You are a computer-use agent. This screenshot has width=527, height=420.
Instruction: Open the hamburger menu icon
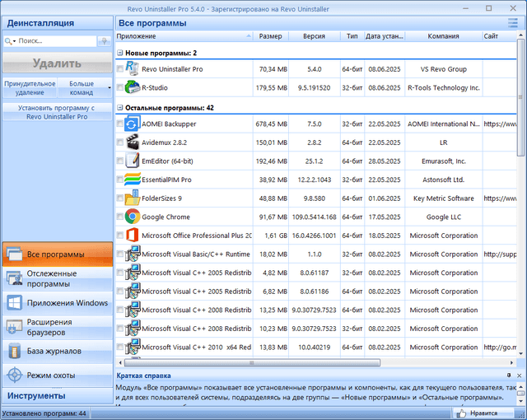(515, 23)
